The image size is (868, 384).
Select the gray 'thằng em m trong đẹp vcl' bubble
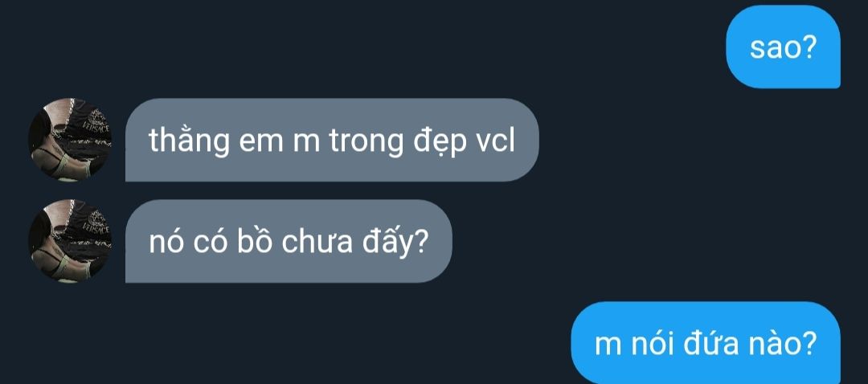pyautogui.click(x=332, y=140)
